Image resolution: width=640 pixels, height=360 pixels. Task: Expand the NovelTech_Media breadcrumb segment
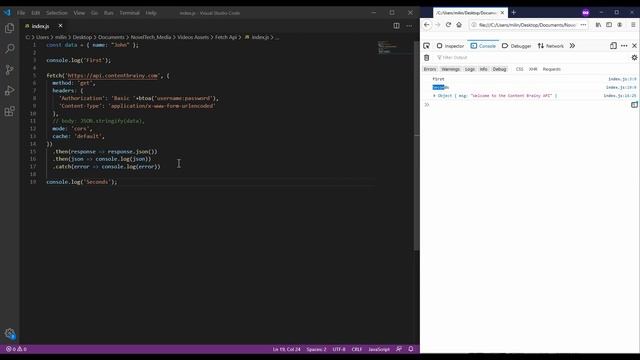tap(151, 37)
